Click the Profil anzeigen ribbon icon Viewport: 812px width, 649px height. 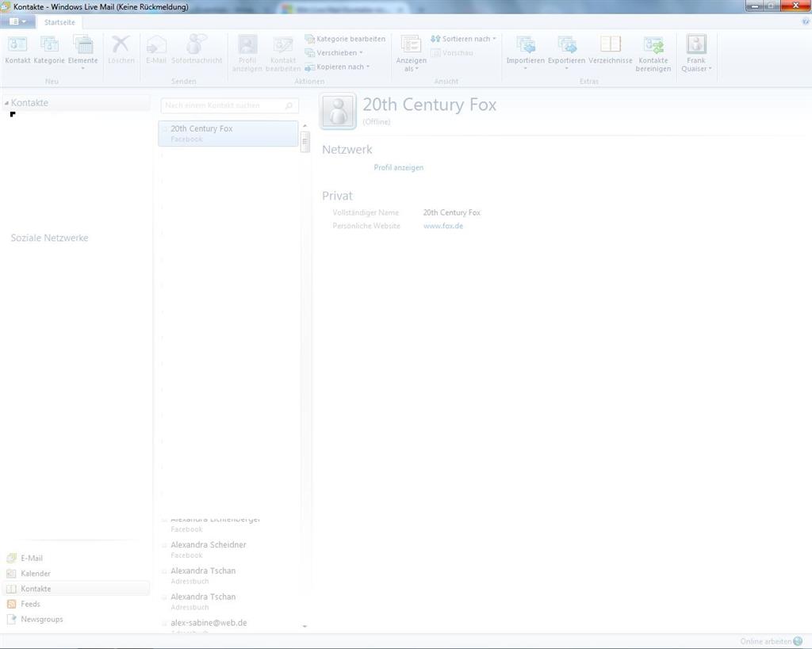coord(247,44)
